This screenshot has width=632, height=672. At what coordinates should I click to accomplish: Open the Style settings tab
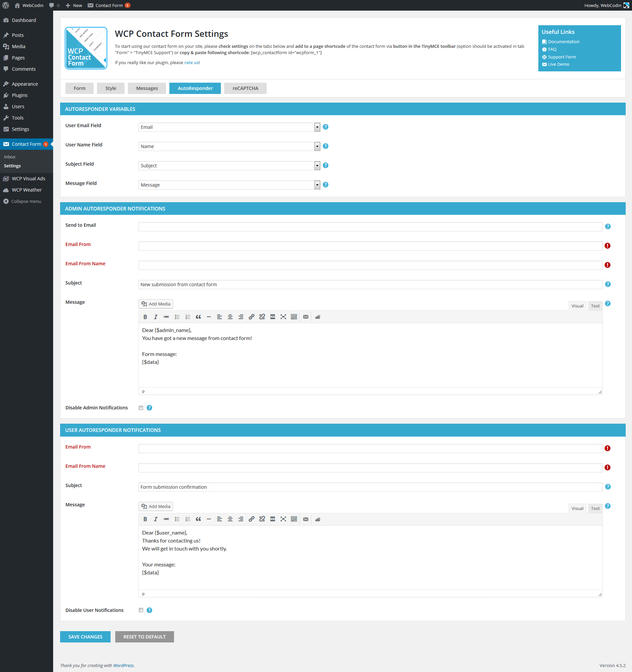tap(111, 88)
